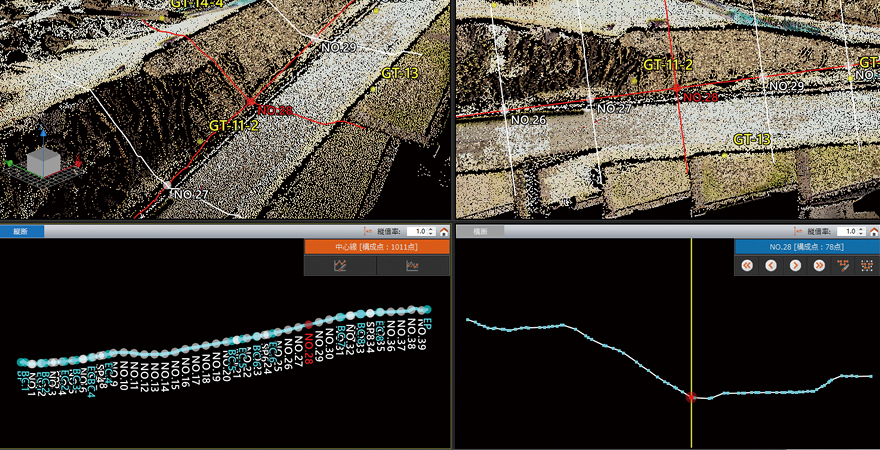Viewport: 880px width, 450px height.
Task: Click the cross-section point edit tool icon
Action: (x=842, y=265)
